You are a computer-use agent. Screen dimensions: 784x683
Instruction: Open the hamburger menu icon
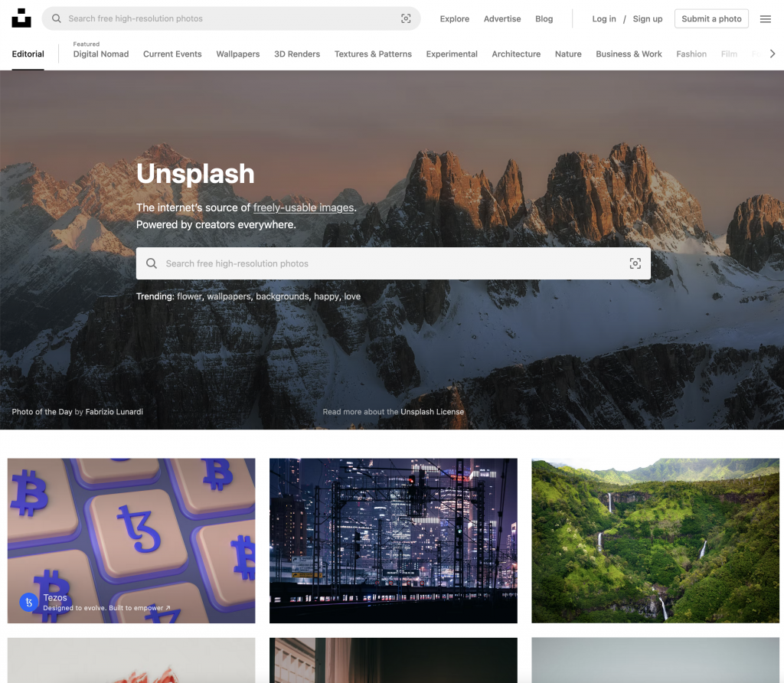coord(765,19)
